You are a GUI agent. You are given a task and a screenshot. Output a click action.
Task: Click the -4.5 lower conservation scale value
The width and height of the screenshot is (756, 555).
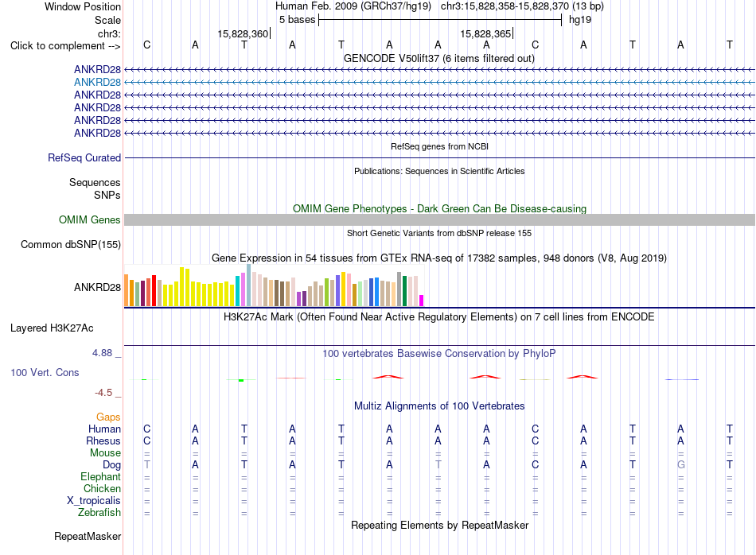pos(103,393)
